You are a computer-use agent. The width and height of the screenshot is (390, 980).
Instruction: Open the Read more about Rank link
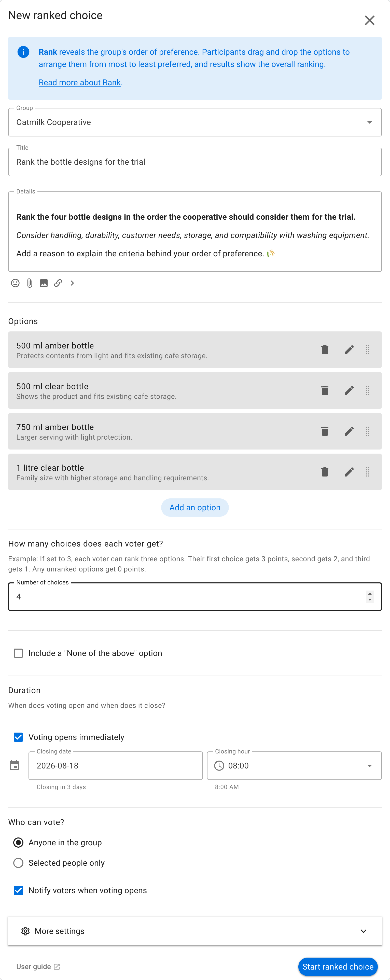click(x=79, y=82)
